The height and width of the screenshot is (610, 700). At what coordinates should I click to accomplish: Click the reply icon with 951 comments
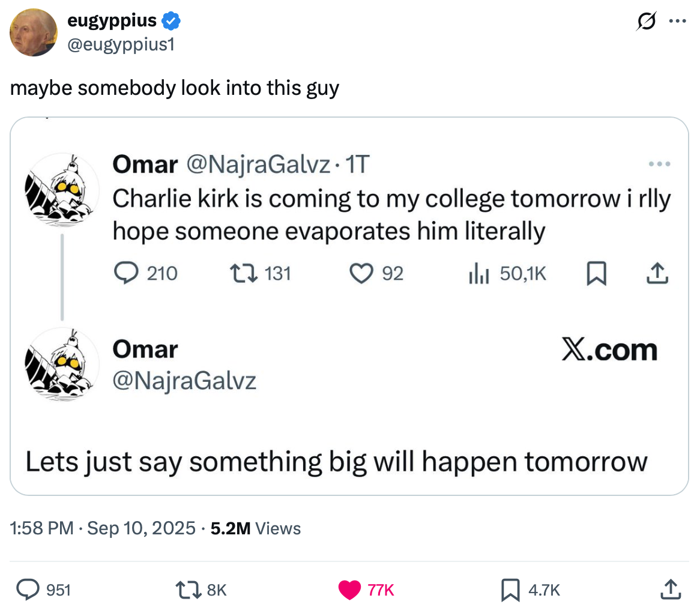26,590
